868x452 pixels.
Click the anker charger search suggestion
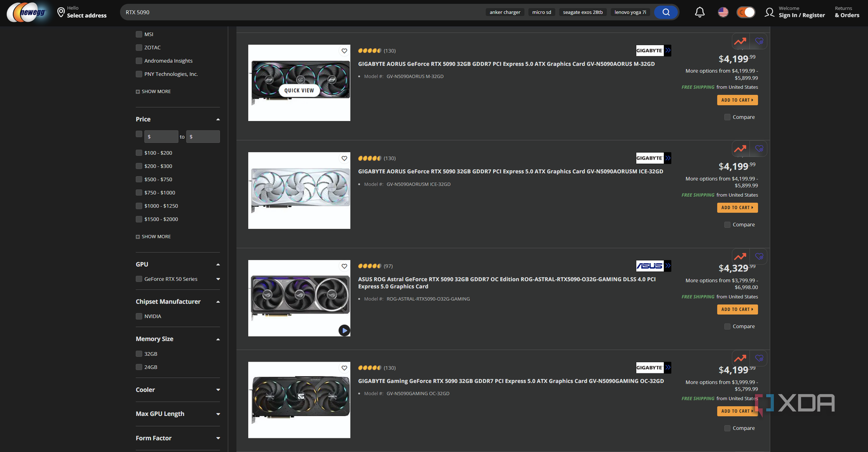click(x=505, y=12)
